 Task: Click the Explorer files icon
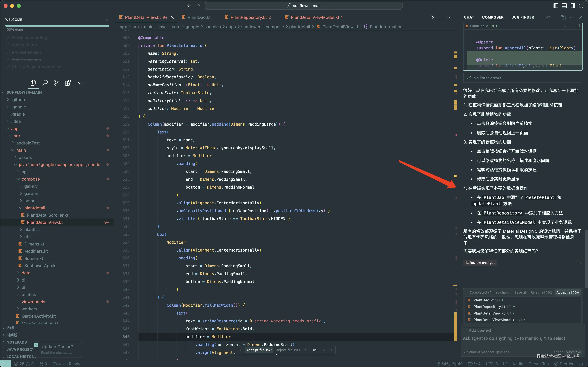33,83
